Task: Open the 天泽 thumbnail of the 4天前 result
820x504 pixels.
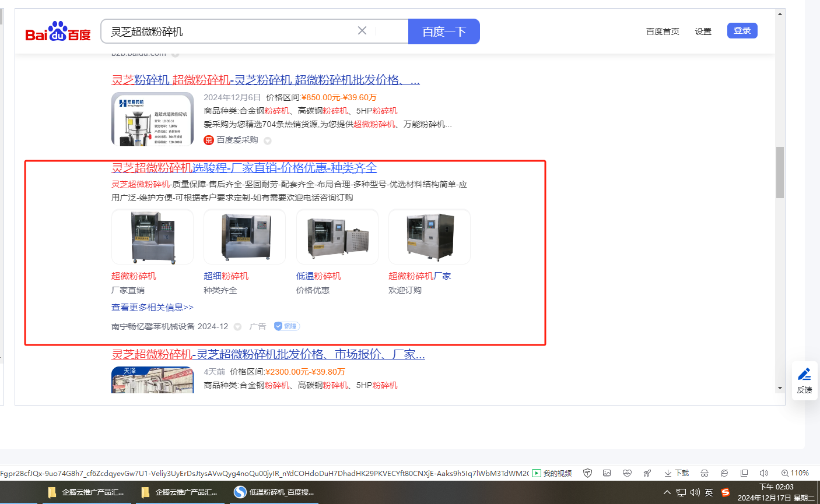Action: pyautogui.click(x=152, y=380)
